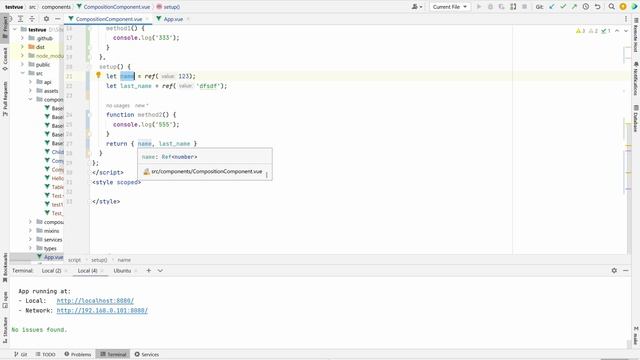Click the Run play icon in toolbar

click(x=479, y=7)
